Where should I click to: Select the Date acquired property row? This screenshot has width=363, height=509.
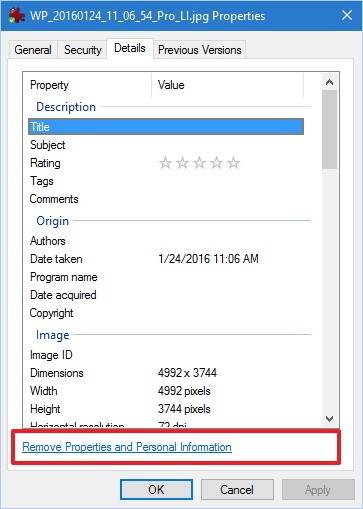click(x=166, y=295)
